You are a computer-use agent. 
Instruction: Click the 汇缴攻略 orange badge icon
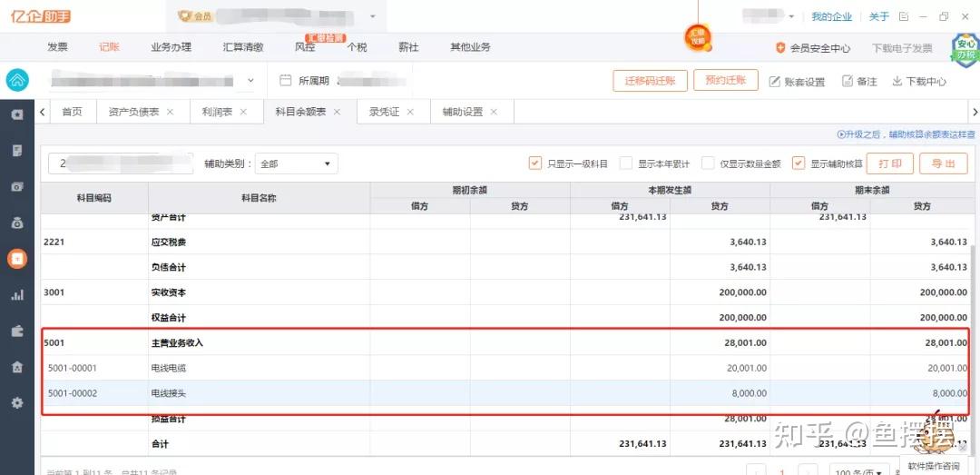[x=698, y=37]
